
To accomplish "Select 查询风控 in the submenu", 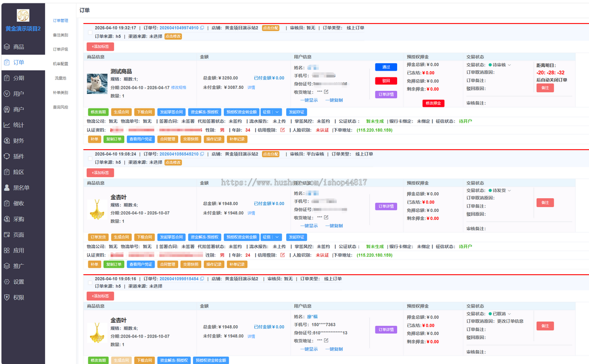I will click(60, 106).
